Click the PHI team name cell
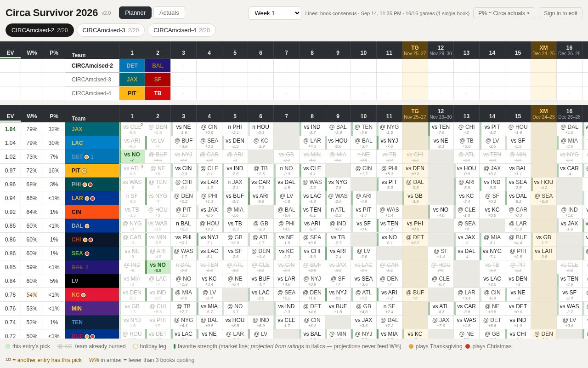Screen dimensions: 588x368 pos(92,184)
